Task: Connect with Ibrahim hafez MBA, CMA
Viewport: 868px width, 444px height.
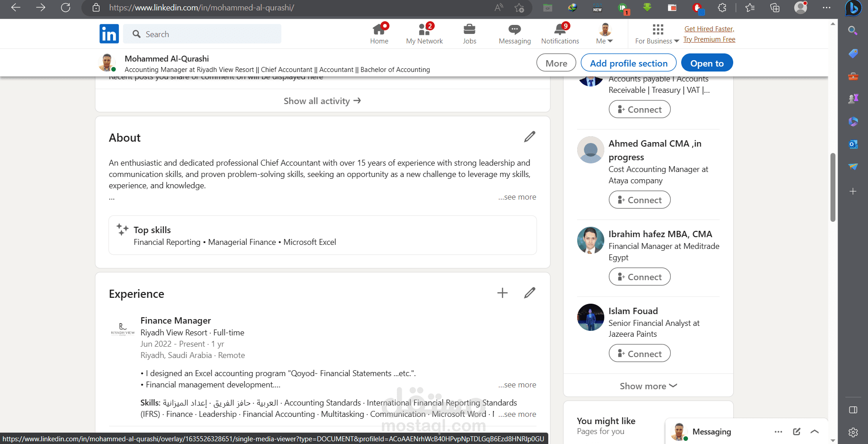Action: click(640, 277)
